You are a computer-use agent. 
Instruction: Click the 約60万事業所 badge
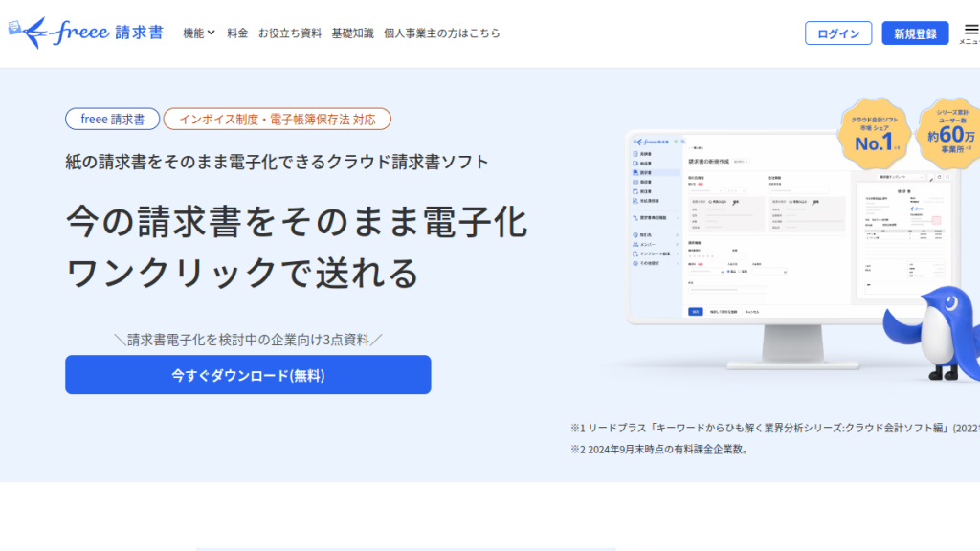[950, 134]
